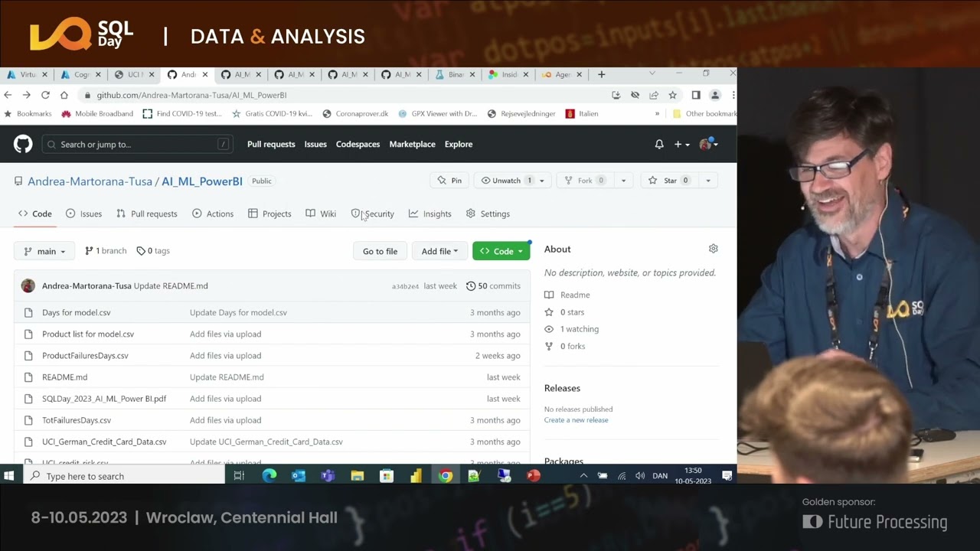Open SQLDay_2023_AI_ML_Power BI.pdf file

click(104, 399)
